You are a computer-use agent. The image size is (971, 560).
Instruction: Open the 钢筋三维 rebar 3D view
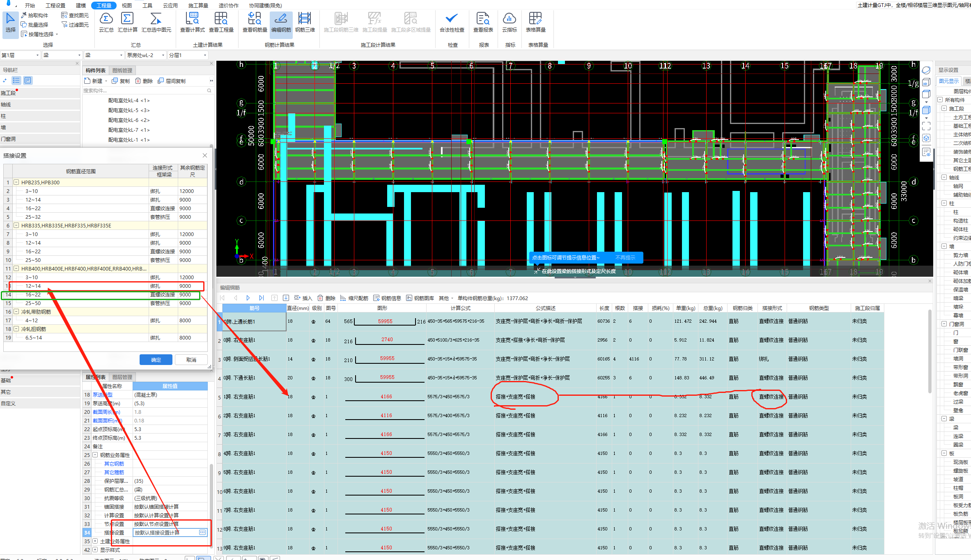click(305, 23)
